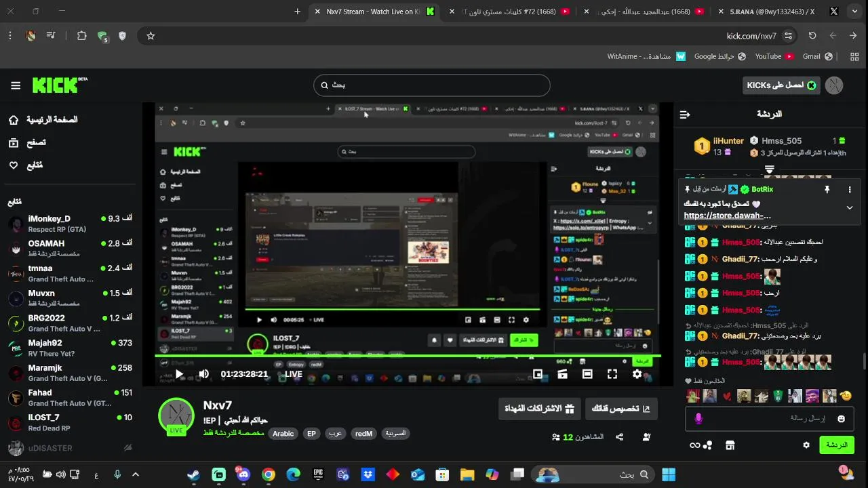Focus the Kick search field (بحث)
The height and width of the screenshot is (488, 868).
pyautogui.click(x=431, y=85)
